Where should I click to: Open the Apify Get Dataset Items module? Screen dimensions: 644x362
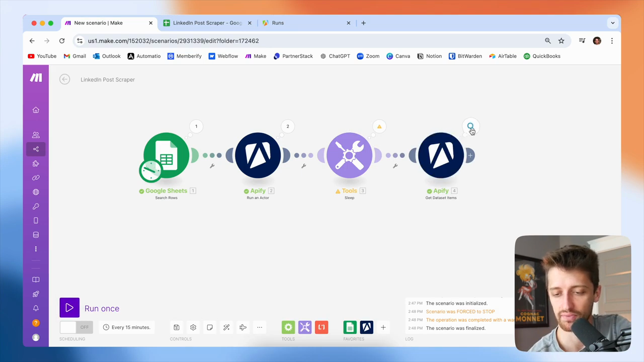441,155
